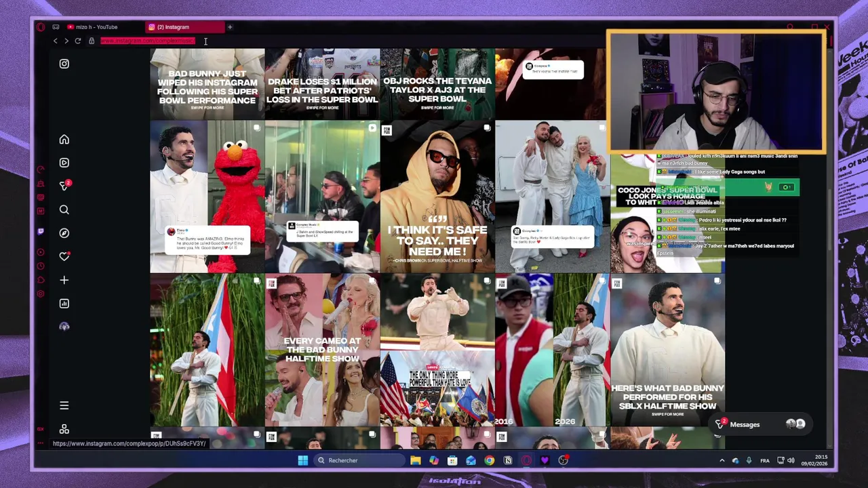
Task: Open the profile avatar in Instagram sidebar
Action: pyautogui.click(x=64, y=327)
